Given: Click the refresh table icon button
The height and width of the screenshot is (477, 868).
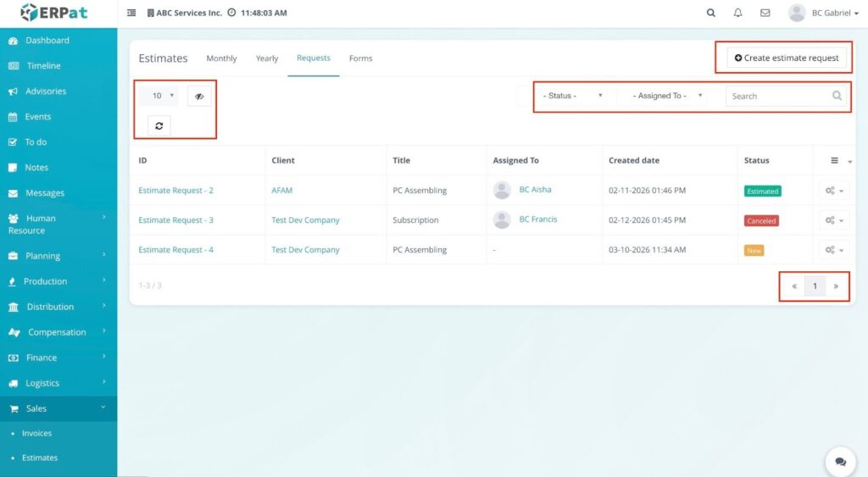Looking at the screenshot, I should point(159,125).
